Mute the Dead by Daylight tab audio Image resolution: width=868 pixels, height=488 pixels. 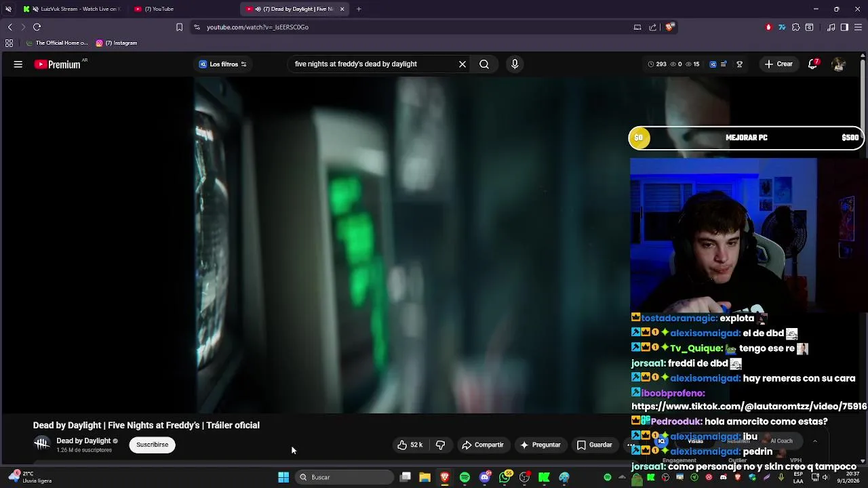258,9
